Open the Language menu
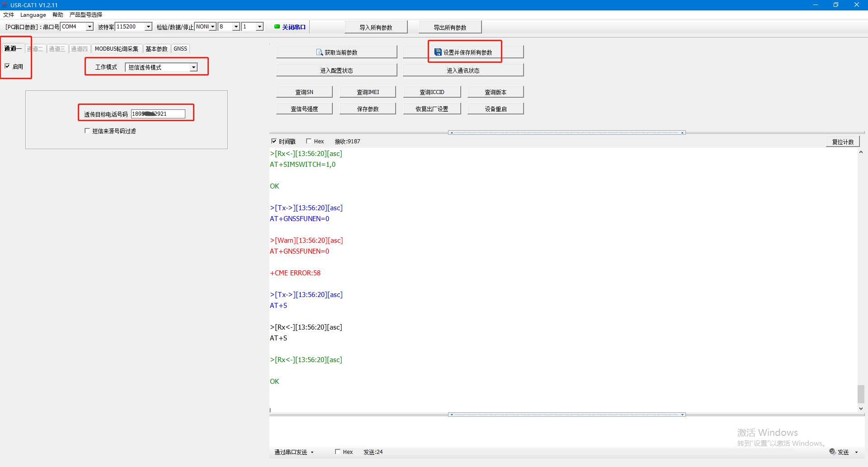The image size is (868, 467). tap(33, 15)
